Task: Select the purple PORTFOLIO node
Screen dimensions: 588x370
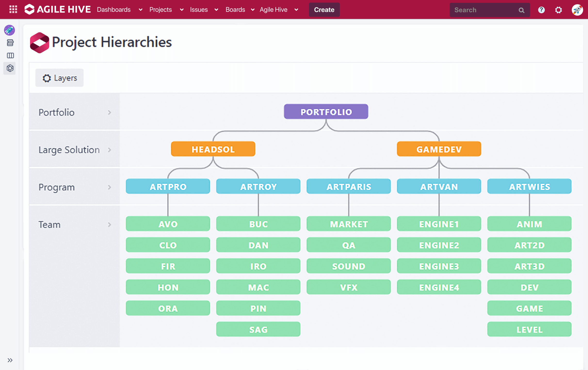Action: (x=326, y=112)
